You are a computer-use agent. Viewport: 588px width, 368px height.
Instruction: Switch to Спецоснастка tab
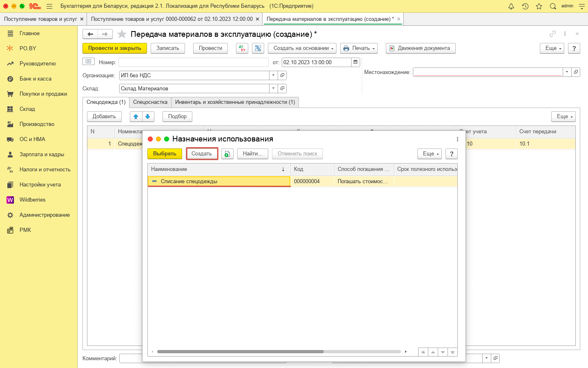[150, 102]
